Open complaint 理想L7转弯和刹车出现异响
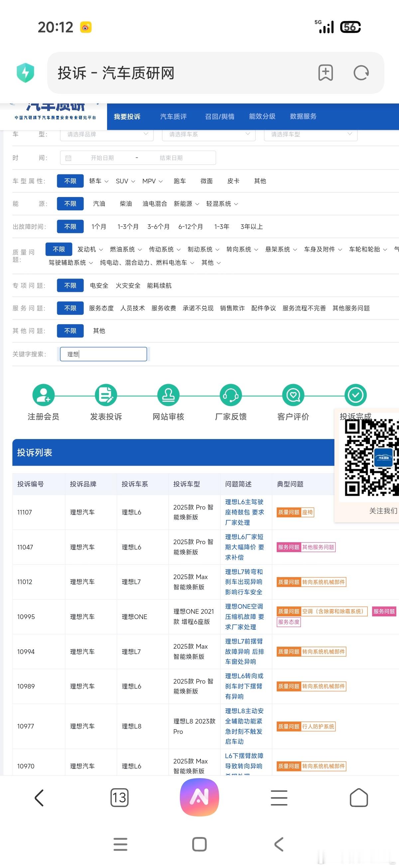 pyautogui.click(x=244, y=582)
